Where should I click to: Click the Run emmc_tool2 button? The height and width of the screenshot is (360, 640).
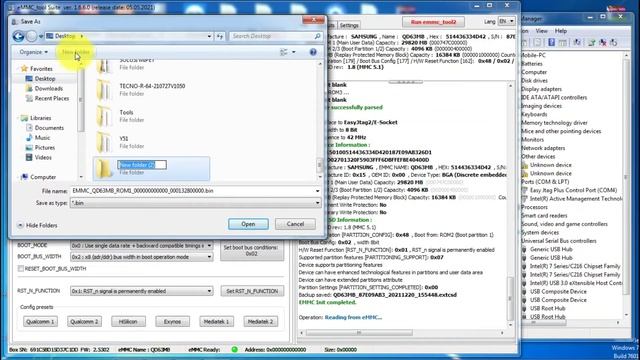click(433, 22)
